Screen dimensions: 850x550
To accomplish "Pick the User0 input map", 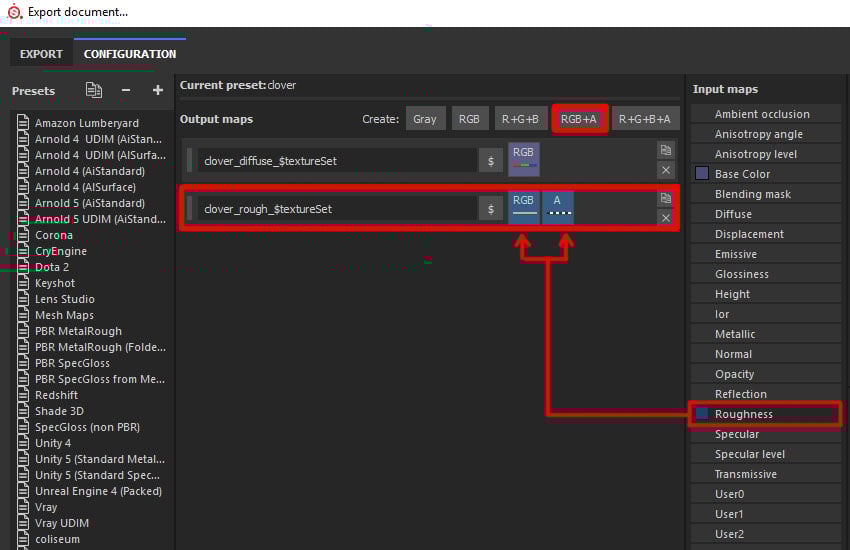I will click(766, 494).
